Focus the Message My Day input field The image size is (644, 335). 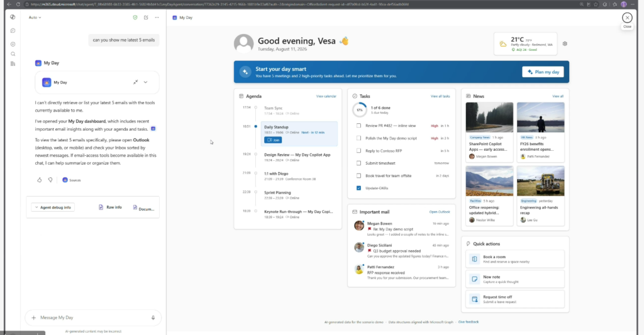point(93,317)
